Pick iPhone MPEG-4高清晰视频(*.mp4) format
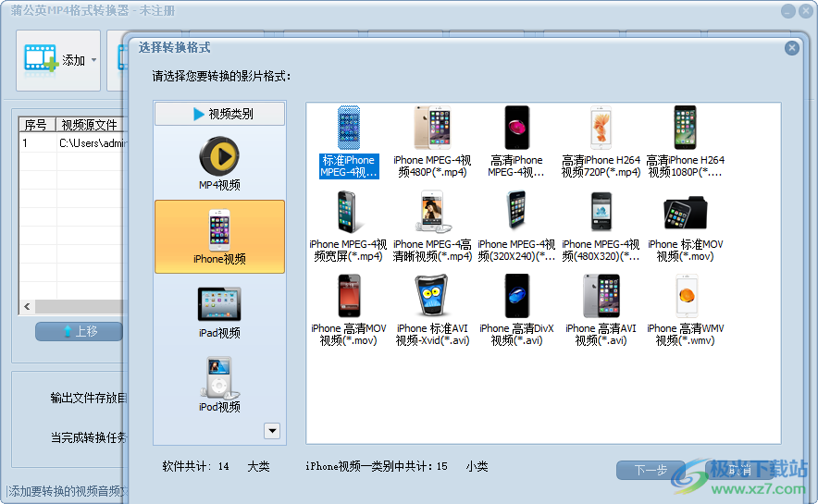The image size is (818, 504). tap(432, 227)
